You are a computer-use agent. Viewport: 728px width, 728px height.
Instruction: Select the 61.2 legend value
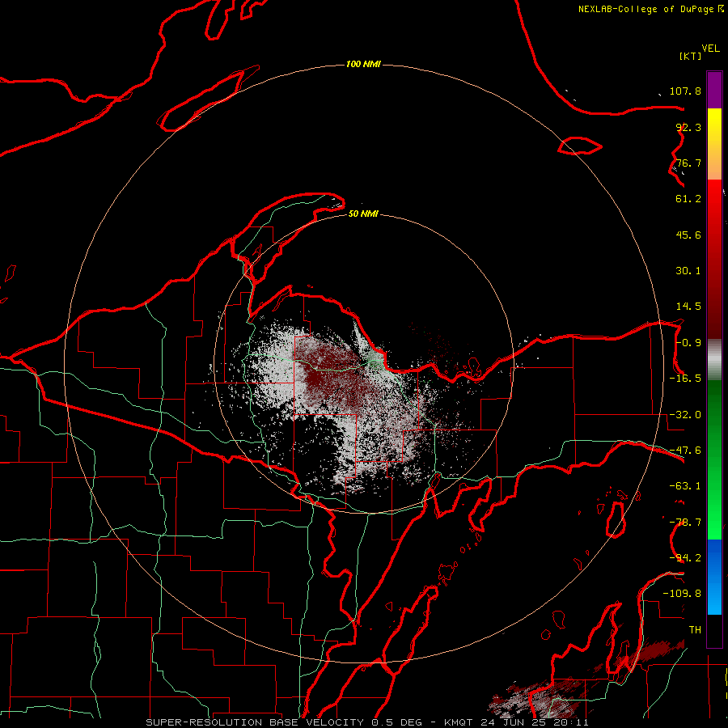[x=688, y=199]
